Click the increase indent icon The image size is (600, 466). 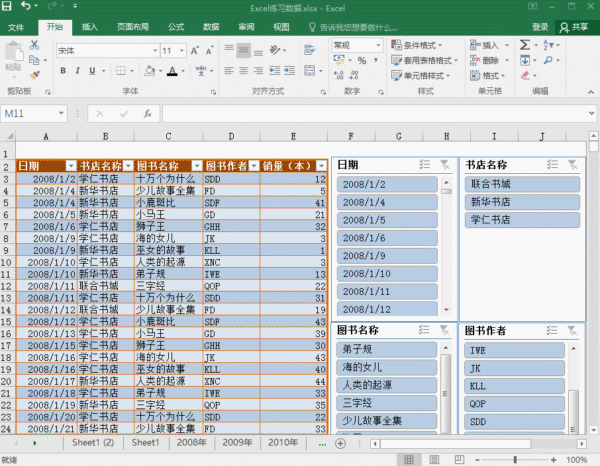tap(289, 71)
